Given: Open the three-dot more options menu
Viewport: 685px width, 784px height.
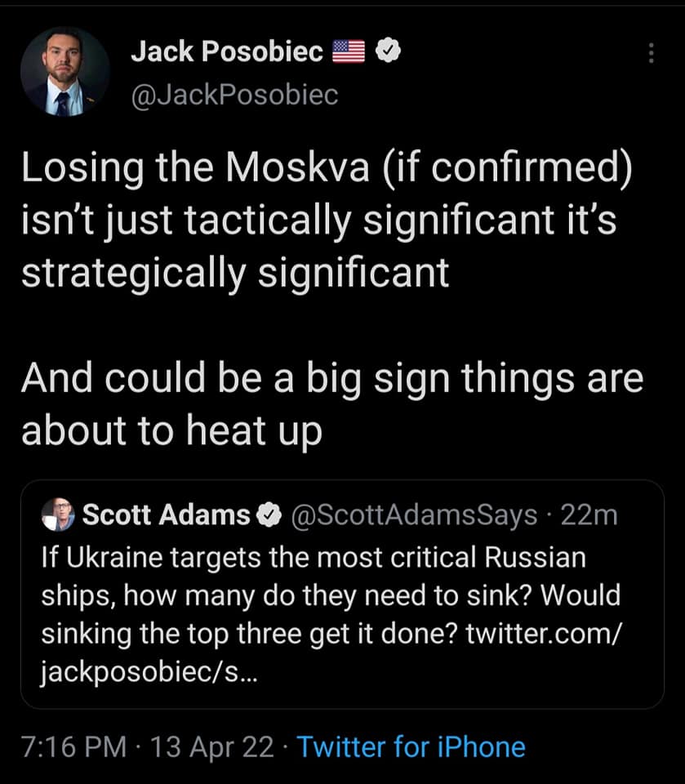Looking at the screenshot, I should (x=651, y=53).
